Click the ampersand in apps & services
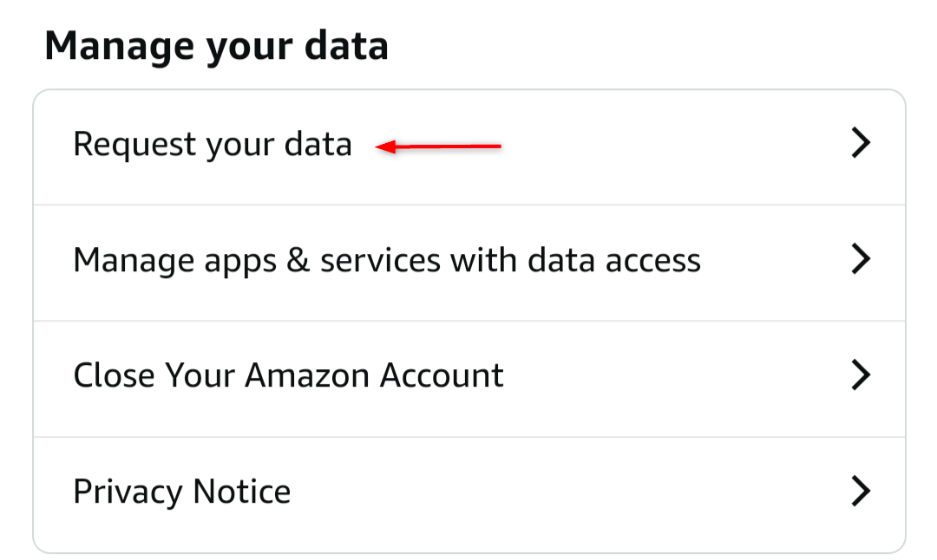 point(297,260)
